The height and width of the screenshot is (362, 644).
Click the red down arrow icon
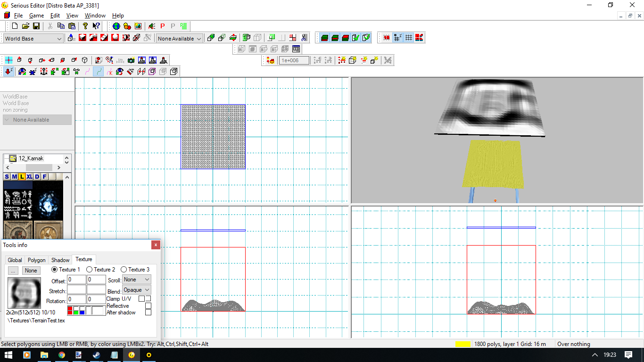point(9,72)
